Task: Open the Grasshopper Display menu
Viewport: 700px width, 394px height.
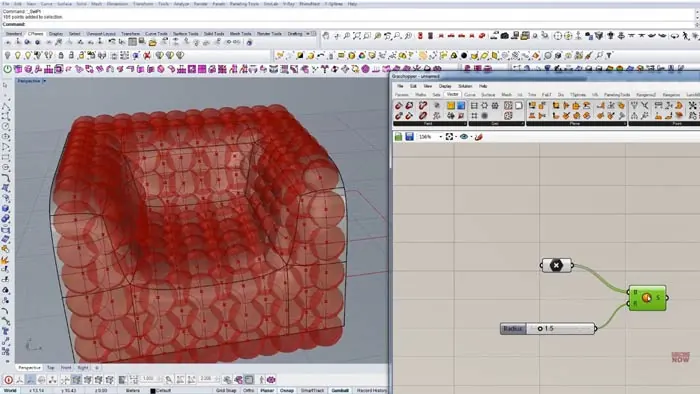Action: click(x=445, y=86)
